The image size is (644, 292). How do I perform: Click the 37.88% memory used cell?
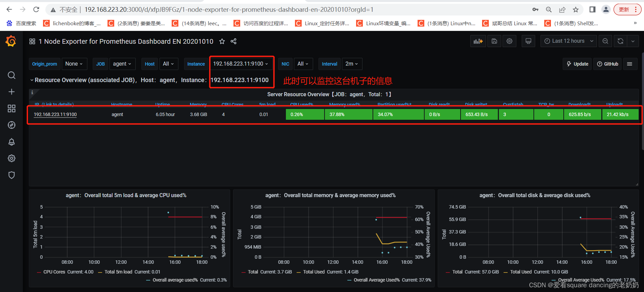click(x=349, y=114)
